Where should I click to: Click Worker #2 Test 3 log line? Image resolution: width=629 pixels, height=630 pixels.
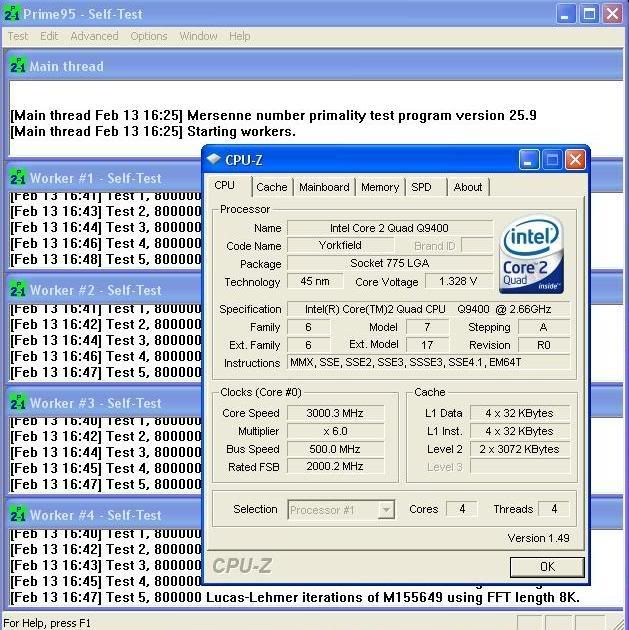[x=106, y=340]
